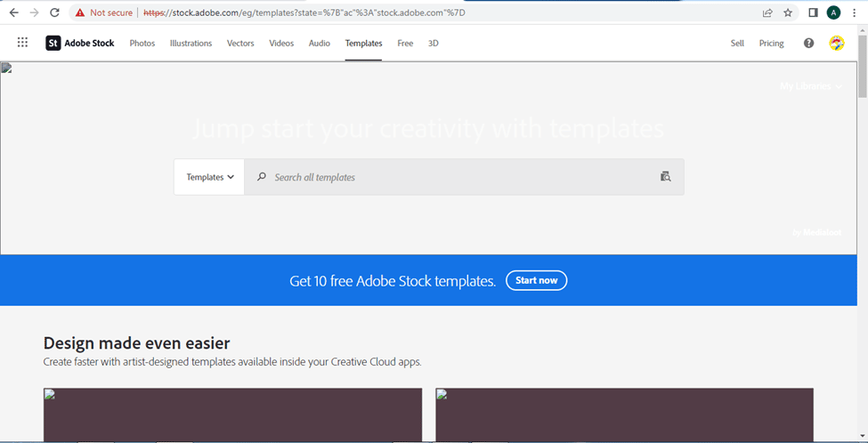Open the left template preview thumbnail
This screenshot has height=443, width=868.
232,415
